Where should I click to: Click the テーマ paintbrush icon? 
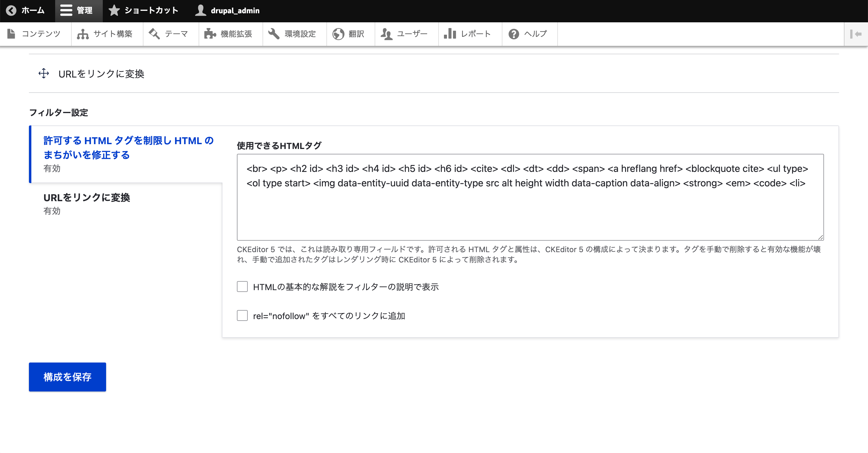click(154, 34)
